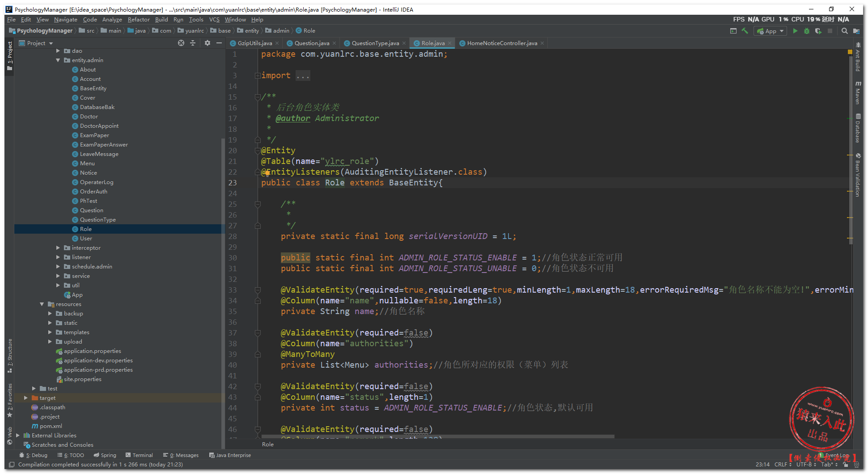Open the Project view selector dropdown
The height and width of the screenshot is (474, 868).
point(36,43)
